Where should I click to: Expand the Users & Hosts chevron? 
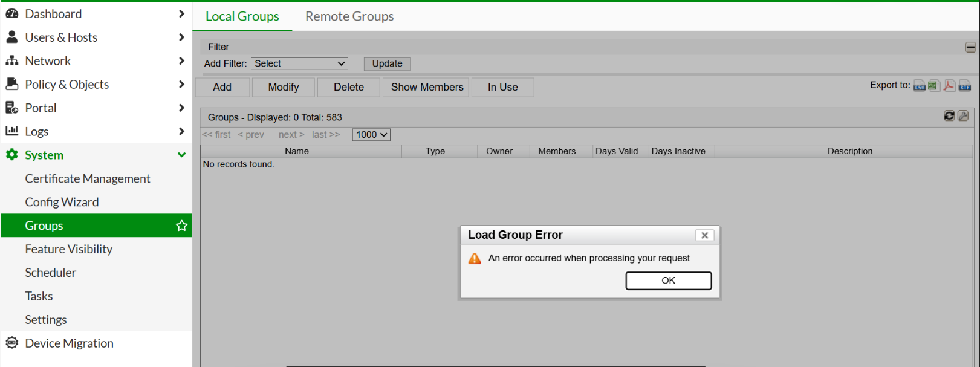point(181,37)
